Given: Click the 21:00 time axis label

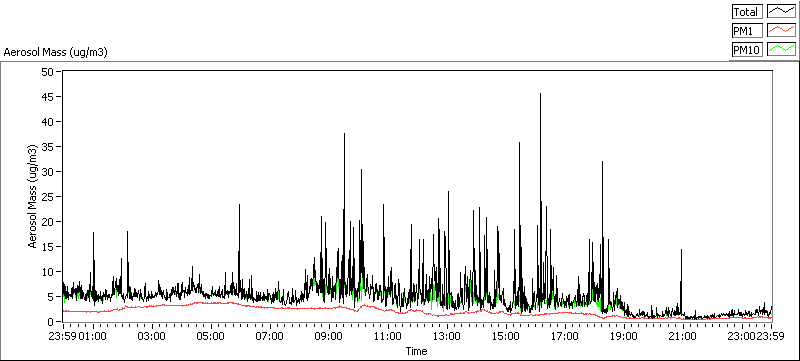Looking at the screenshot, I should [683, 337].
